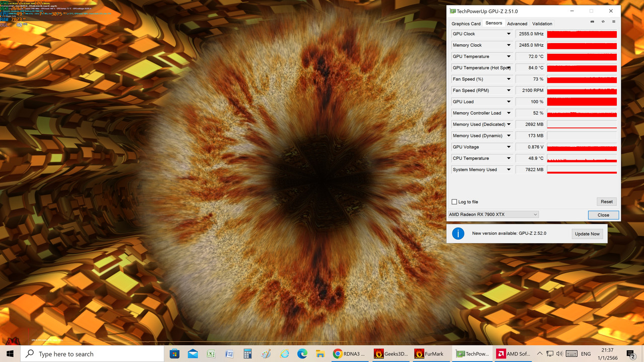
Task: Click the taskbar search box
Action: pyautogui.click(x=93, y=354)
